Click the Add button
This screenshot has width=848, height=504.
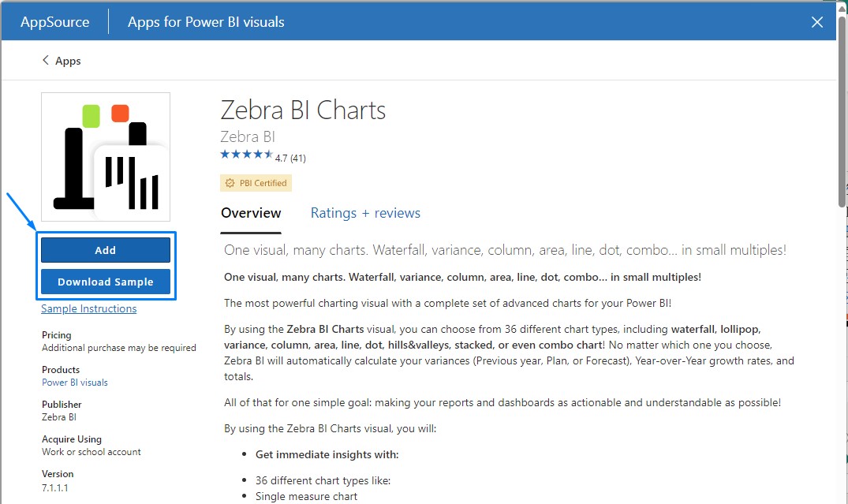coord(105,249)
